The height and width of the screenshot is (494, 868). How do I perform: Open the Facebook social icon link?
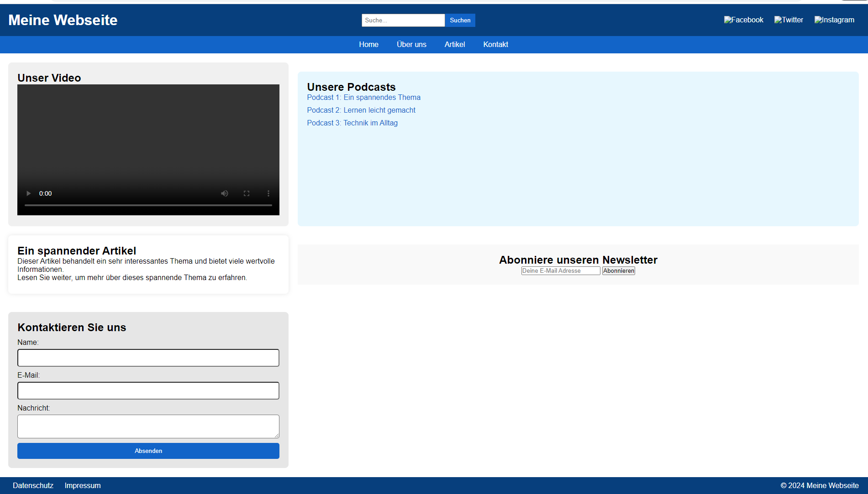point(743,20)
